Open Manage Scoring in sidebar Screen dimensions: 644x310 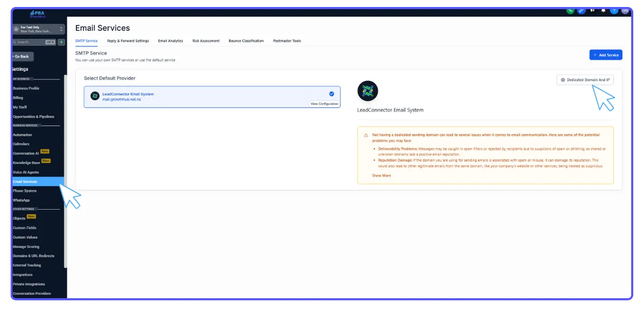click(26, 247)
